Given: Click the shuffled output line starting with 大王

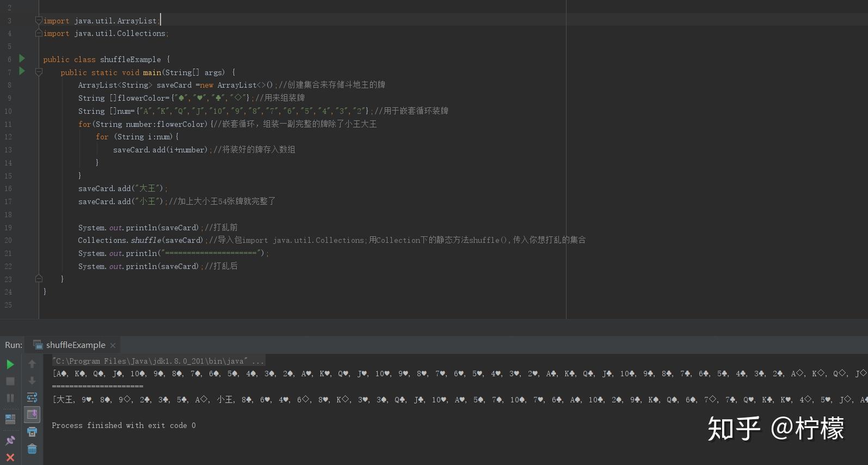Looking at the screenshot, I should tap(460, 400).
